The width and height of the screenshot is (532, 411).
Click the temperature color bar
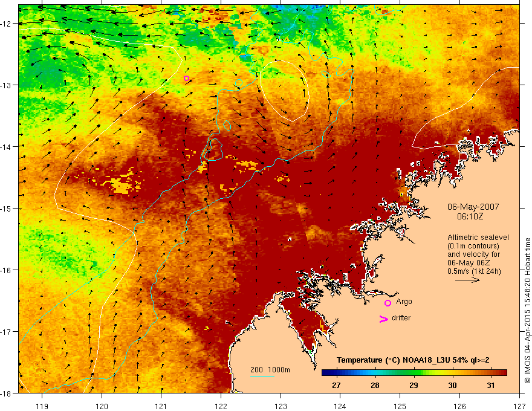[x=414, y=373]
